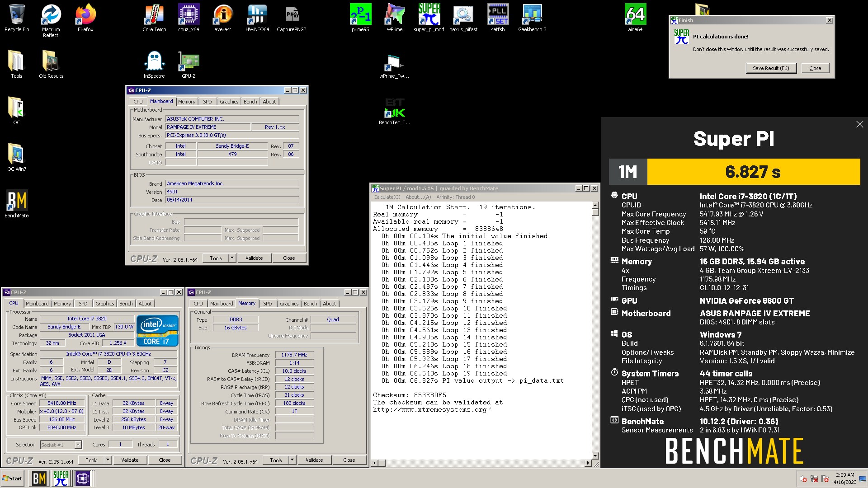Click the first system tray notification icon
This screenshot has width=868, height=488.
803,479
